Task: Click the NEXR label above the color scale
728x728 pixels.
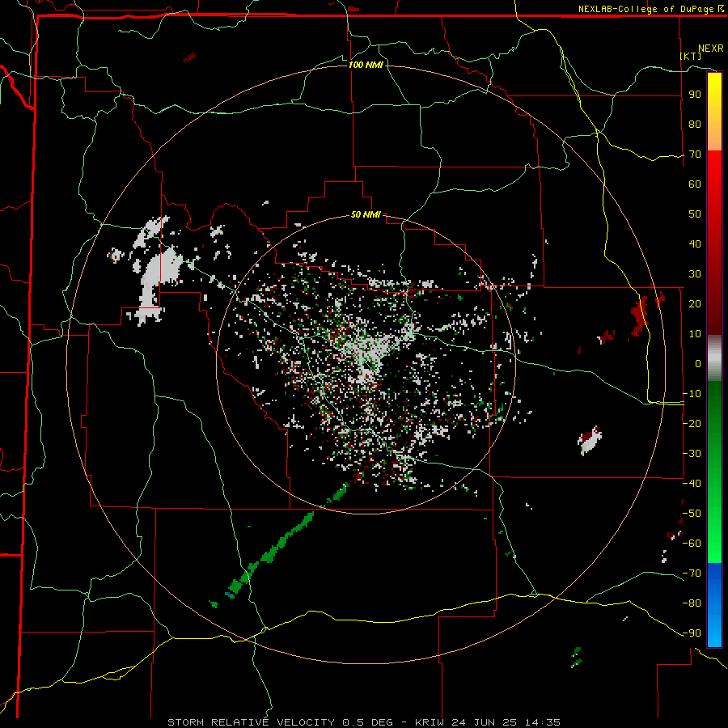Action: coord(711,49)
